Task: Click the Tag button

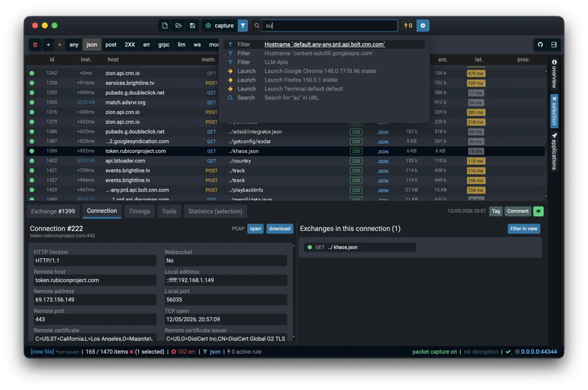Action: (496, 211)
